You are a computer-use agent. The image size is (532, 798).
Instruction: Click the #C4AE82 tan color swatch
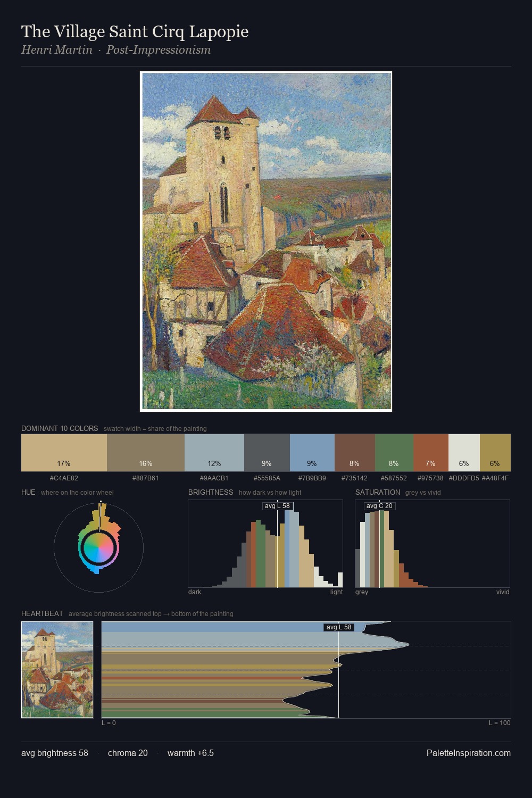pos(64,453)
